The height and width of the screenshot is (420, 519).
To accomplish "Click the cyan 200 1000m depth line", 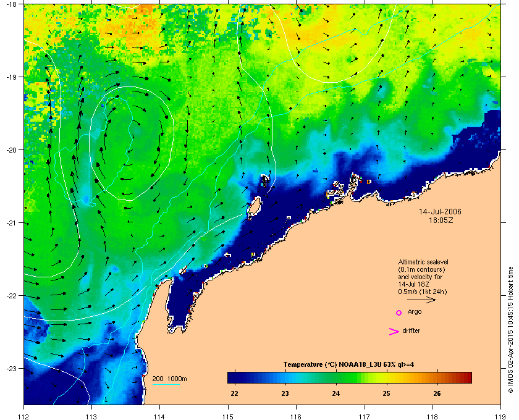I will click(x=166, y=385).
